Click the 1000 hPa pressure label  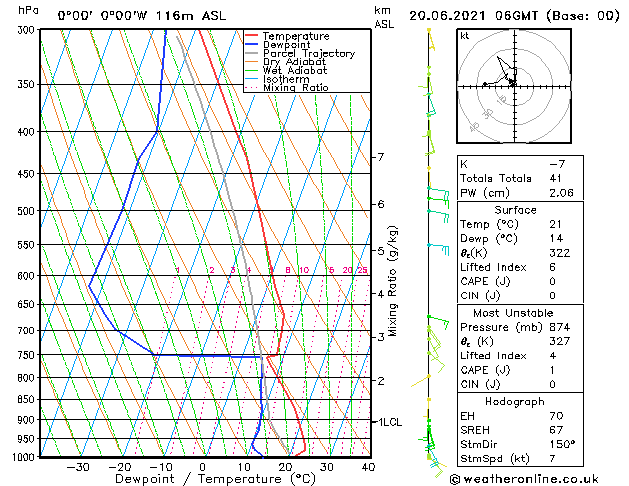click(26, 457)
